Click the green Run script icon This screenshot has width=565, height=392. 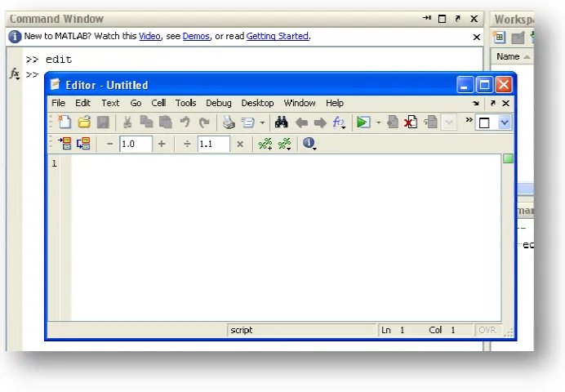[x=363, y=122]
